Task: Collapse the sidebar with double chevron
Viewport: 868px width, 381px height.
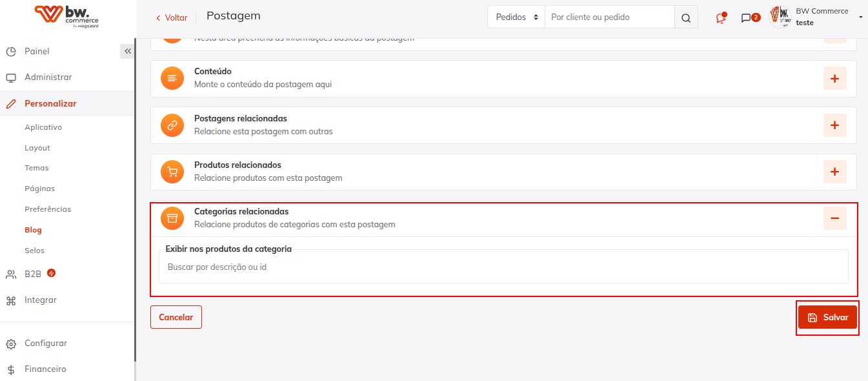Action: point(128,52)
